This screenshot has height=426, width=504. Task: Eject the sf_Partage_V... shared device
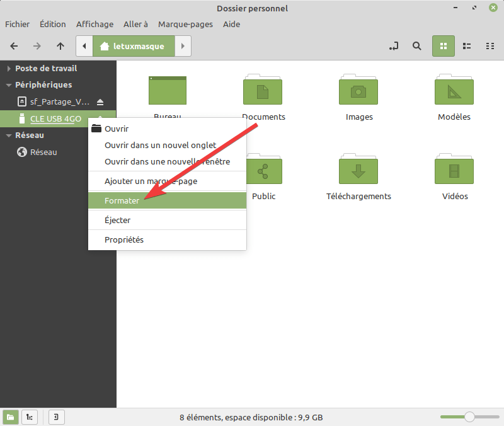100,102
